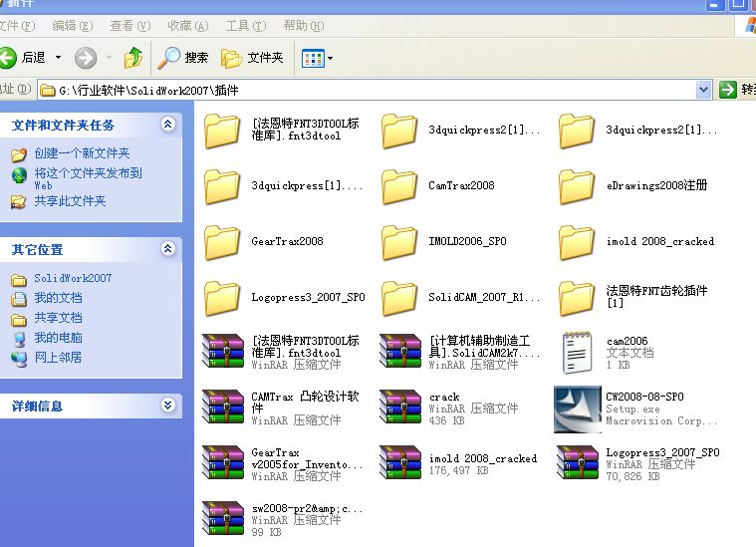Select the [法恩特FNT3DTOOL标准库].fnt3dtool WinRAR archive
This screenshot has width=756, height=547.
[x=223, y=351]
